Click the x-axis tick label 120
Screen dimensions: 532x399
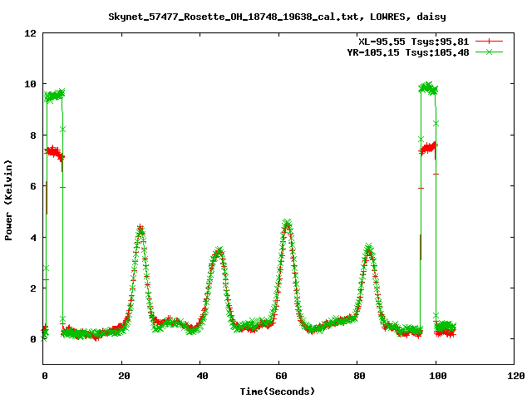click(516, 376)
